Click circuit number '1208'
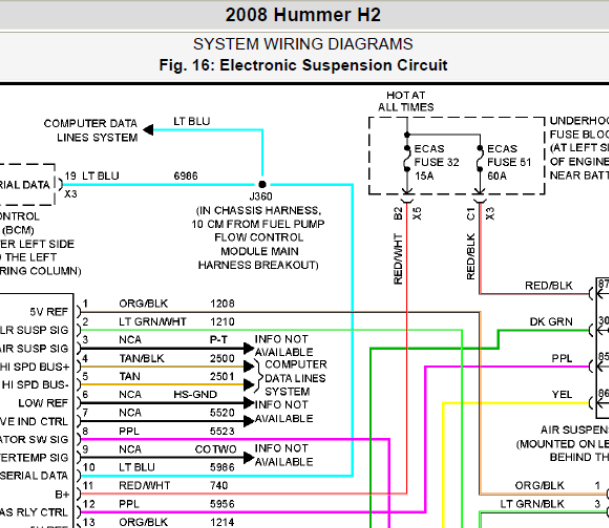Screen dimensions: 609x528 (x=222, y=303)
